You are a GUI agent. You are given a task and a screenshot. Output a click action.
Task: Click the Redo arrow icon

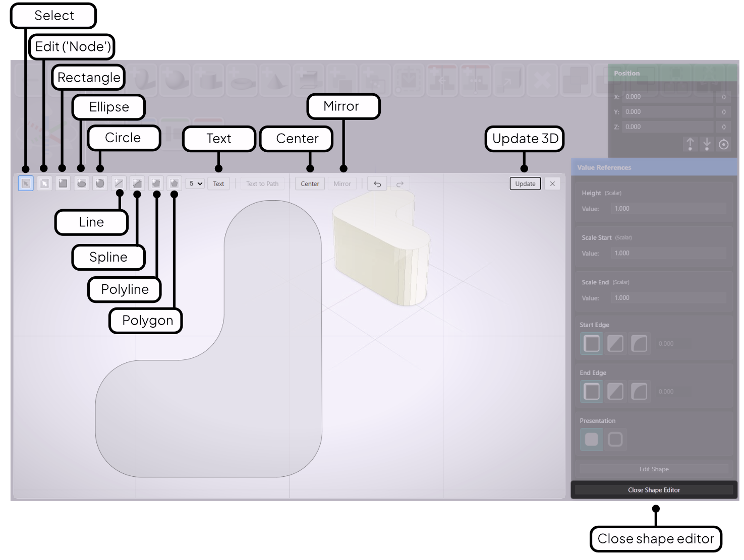pos(399,183)
